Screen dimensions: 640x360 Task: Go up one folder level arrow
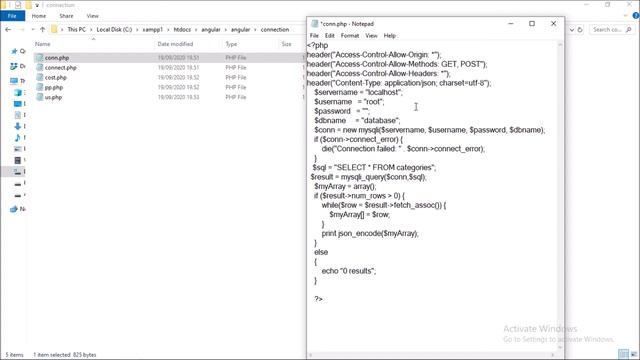pos(42,29)
